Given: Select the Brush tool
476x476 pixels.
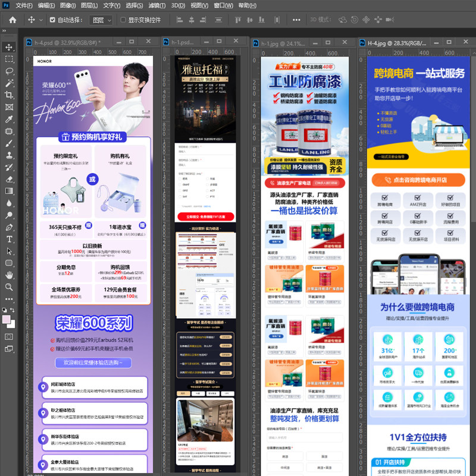Looking at the screenshot, I should 9,143.
